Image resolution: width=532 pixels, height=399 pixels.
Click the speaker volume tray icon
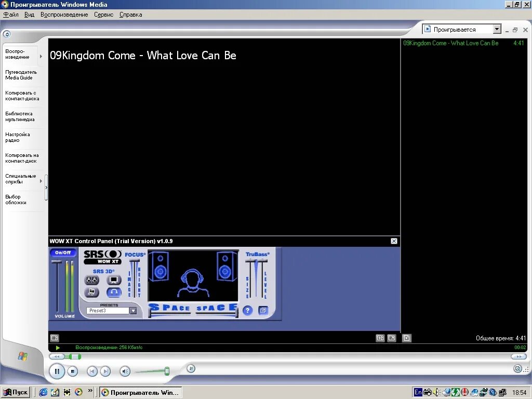436,393
